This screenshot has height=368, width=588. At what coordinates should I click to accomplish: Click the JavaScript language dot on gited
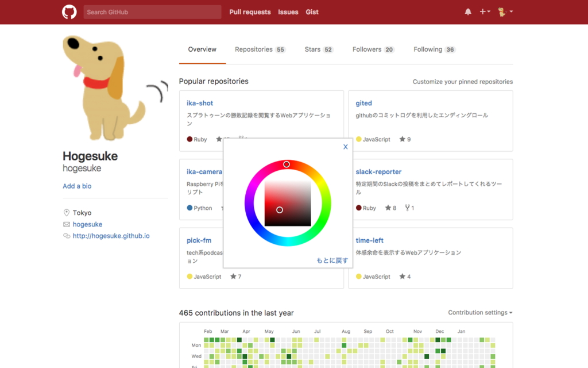359,139
